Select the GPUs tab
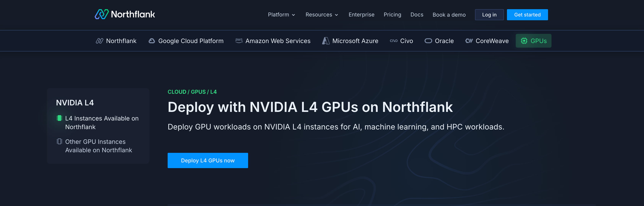The height and width of the screenshot is (206, 644). pos(534,41)
